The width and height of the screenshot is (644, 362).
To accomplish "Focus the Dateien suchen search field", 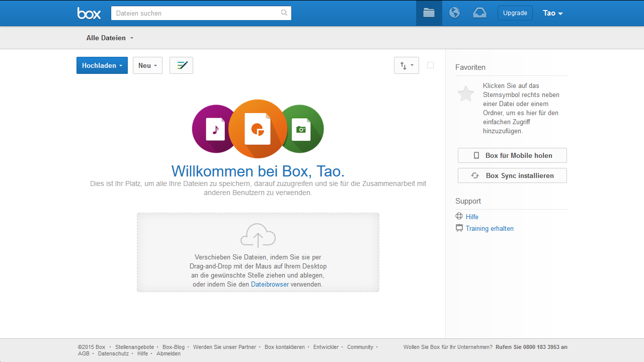I will point(201,13).
